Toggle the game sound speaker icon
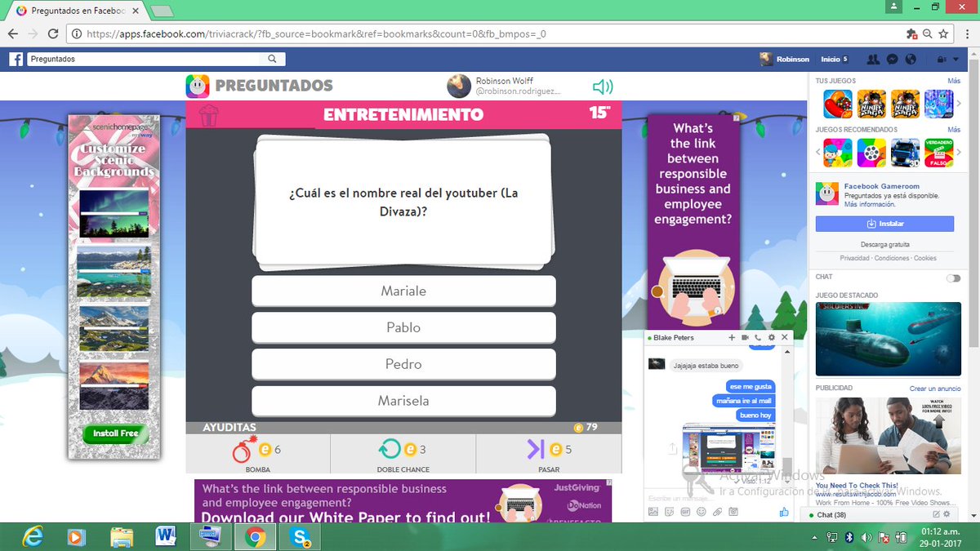The height and width of the screenshot is (551, 980). click(x=603, y=87)
